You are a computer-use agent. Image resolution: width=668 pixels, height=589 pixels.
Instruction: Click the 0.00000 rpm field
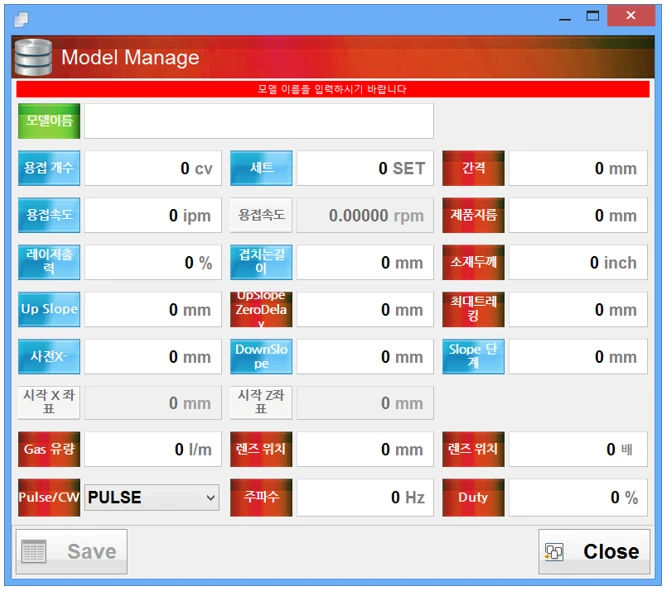(x=365, y=215)
